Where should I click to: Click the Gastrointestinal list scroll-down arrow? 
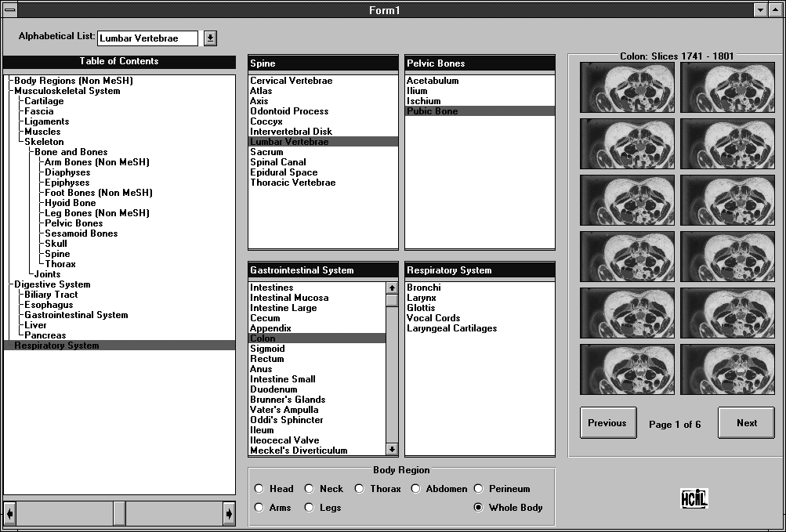click(392, 449)
